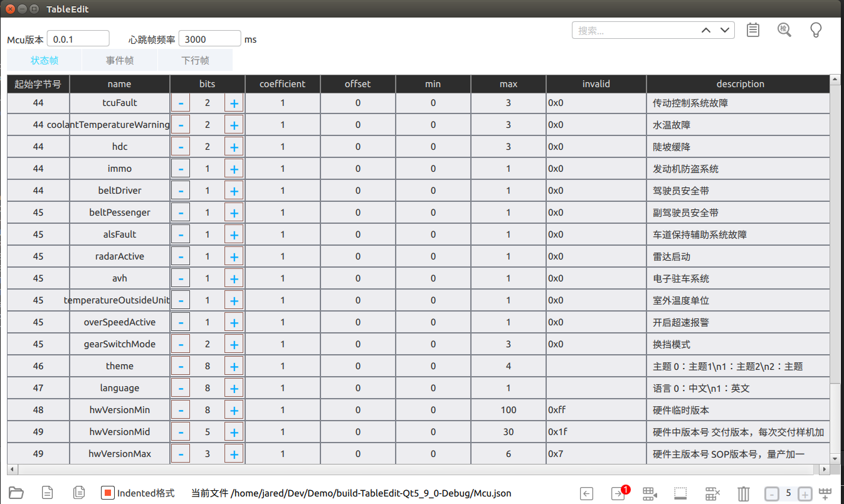Image resolution: width=844 pixels, height=504 pixels.
Task: Click the 0xff invalid cell
Action: (596, 410)
